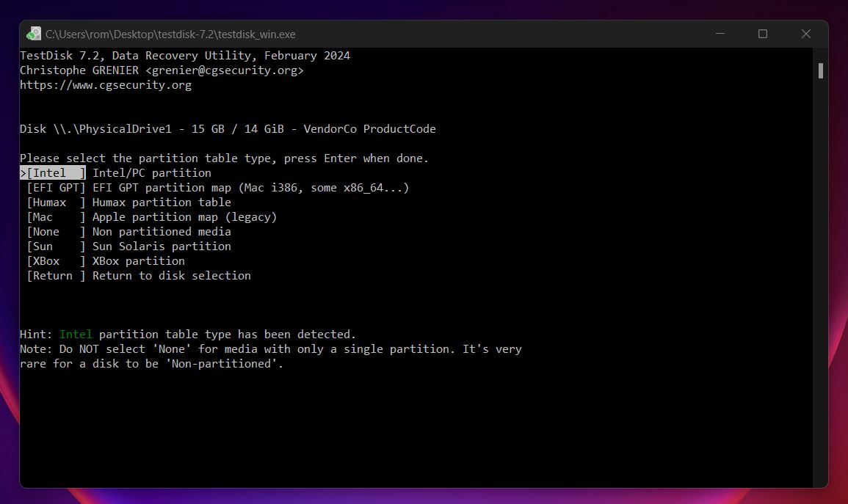848x504 pixels.
Task: Click the Disk \\.\PhysicalDrive1 info line
Action: click(x=228, y=128)
